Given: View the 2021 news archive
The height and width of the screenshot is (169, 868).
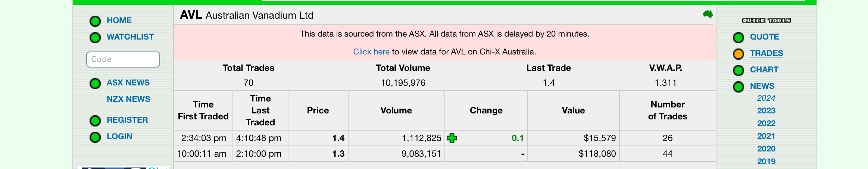Looking at the screenshot, I should (766, 136).
